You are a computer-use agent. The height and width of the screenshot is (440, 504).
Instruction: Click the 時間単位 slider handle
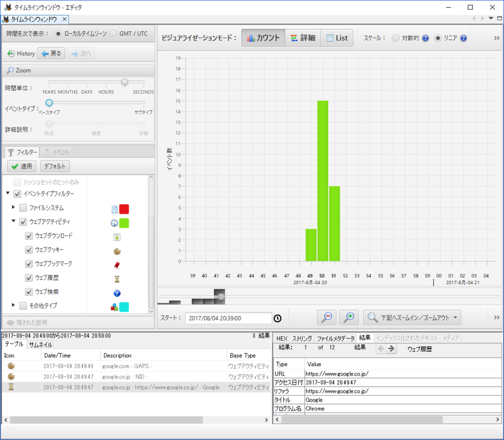(125, 82)
